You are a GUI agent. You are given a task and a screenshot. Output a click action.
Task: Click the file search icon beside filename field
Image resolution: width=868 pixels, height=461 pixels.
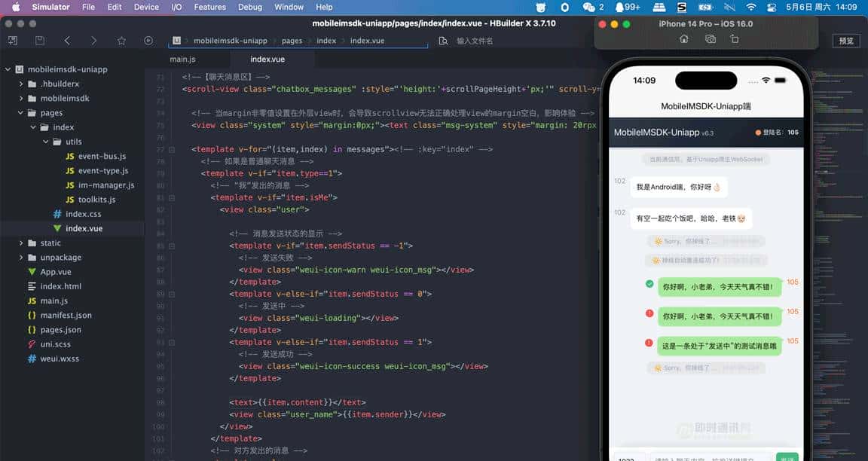point(443,41)
